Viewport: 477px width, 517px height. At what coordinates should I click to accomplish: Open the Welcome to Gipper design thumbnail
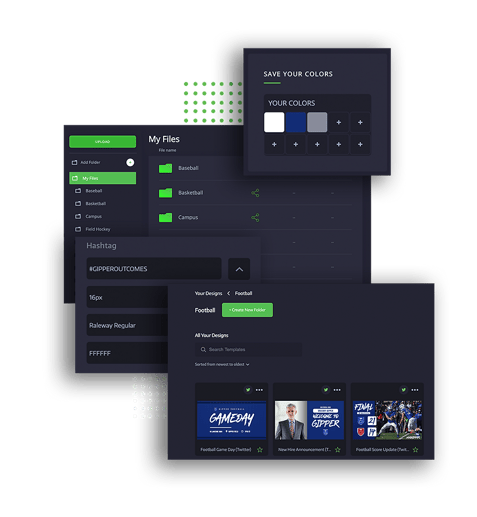[x=309, y=420]
